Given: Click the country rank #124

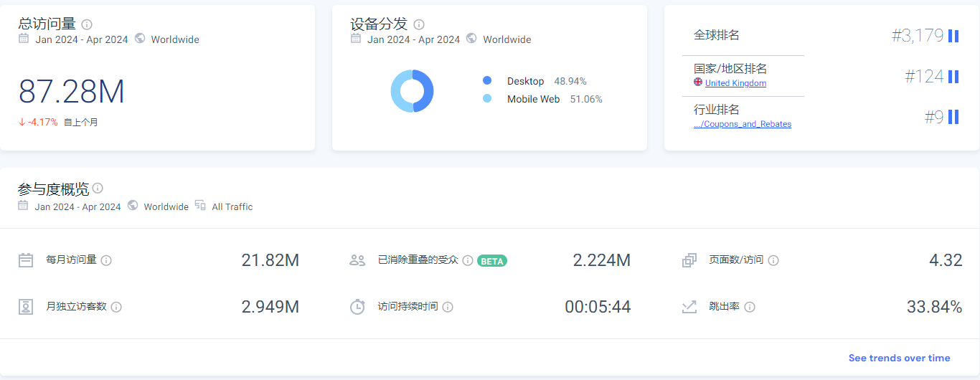Looking at the screenshot, I should click(924, 76).
